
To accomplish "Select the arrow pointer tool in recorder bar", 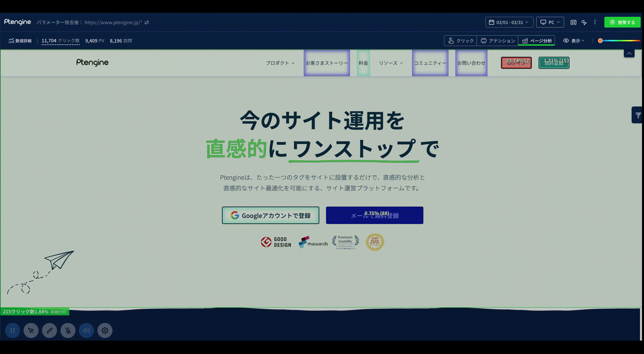I will click(31, 330).
